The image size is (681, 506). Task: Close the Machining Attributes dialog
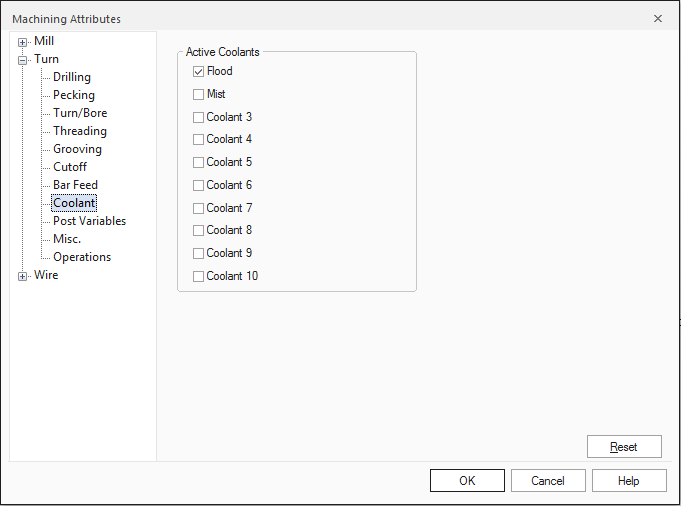658,18
